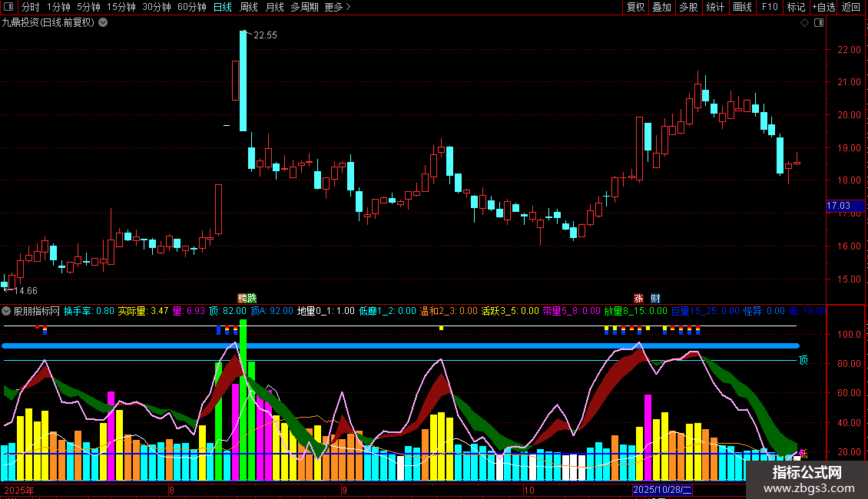Open F10 company information

pos(770,7)
